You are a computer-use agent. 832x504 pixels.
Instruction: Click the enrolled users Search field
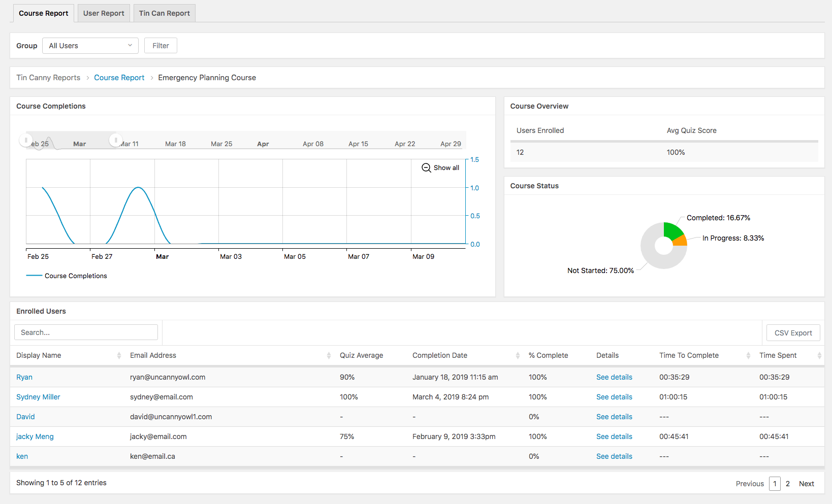tap(86, 332)
